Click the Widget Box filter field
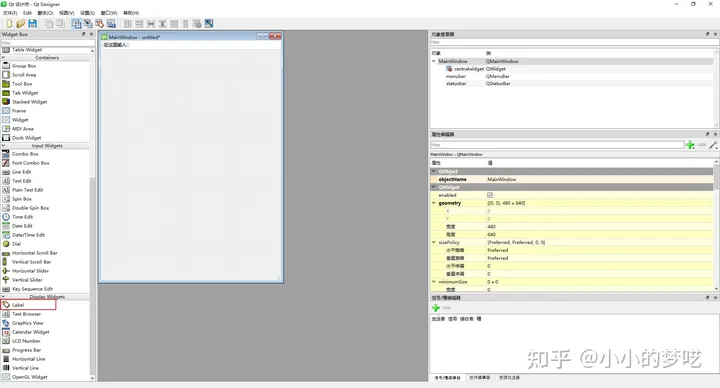Screen dimensions: 720x388 click(47, 43)
